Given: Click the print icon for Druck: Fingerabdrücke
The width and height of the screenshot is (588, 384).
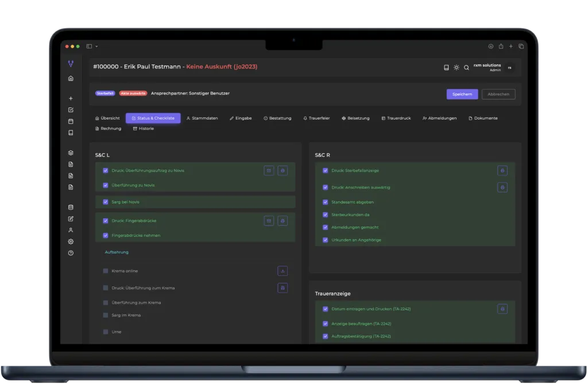Looking at the screenshot, I should tap(283, 221).
